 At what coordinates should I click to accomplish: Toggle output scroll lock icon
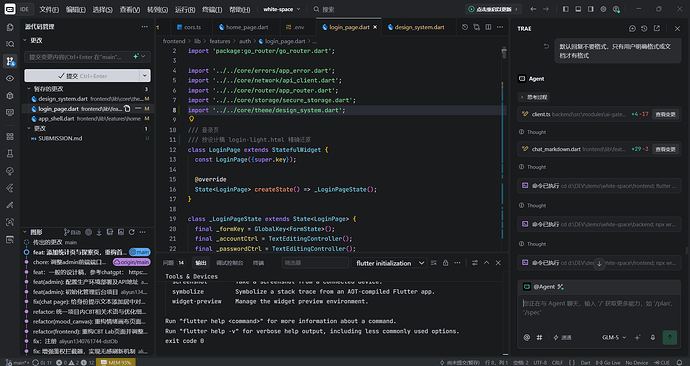[x=445, y=263]
